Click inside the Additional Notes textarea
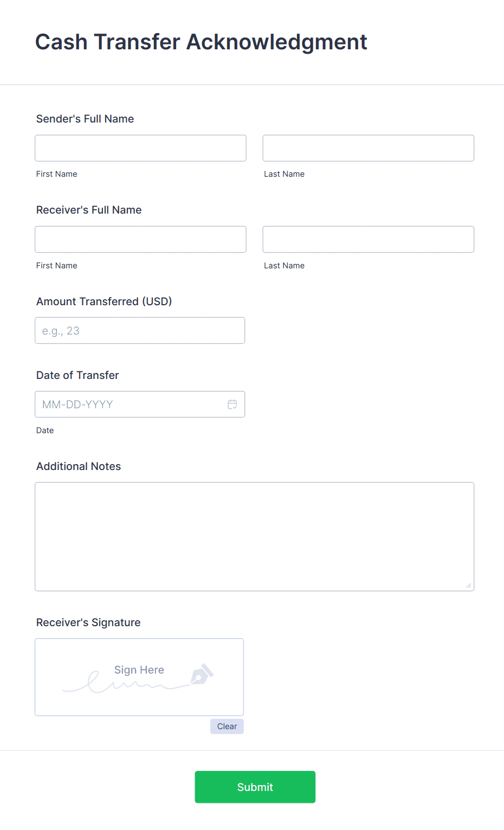Screen dimensions: 504x830 [x=254, y=534]
